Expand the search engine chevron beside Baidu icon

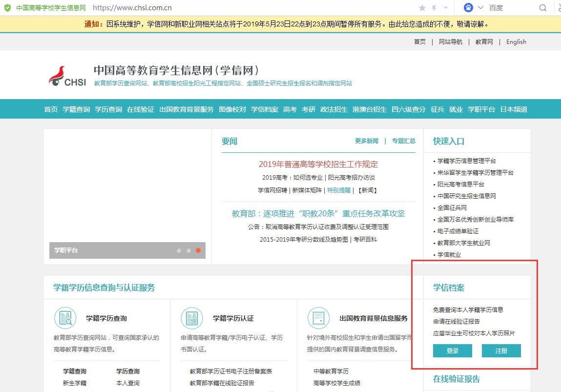(480, 8)
